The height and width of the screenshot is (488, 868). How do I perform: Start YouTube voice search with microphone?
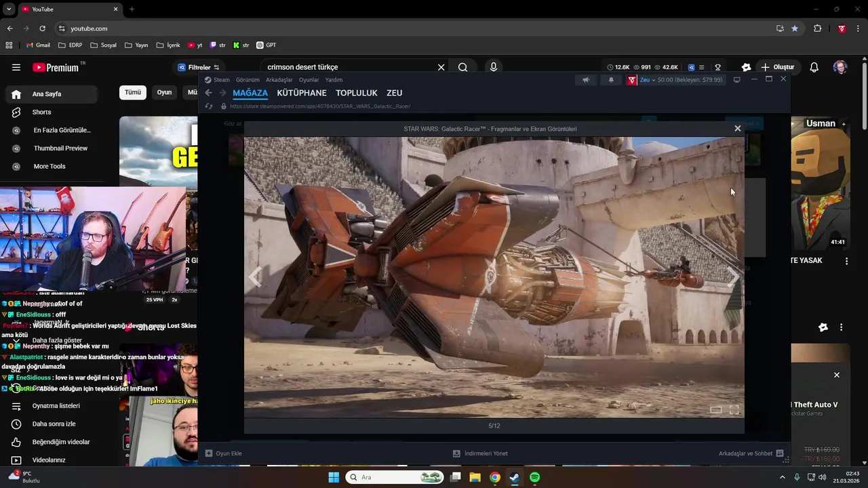click(x=494, y=67)
